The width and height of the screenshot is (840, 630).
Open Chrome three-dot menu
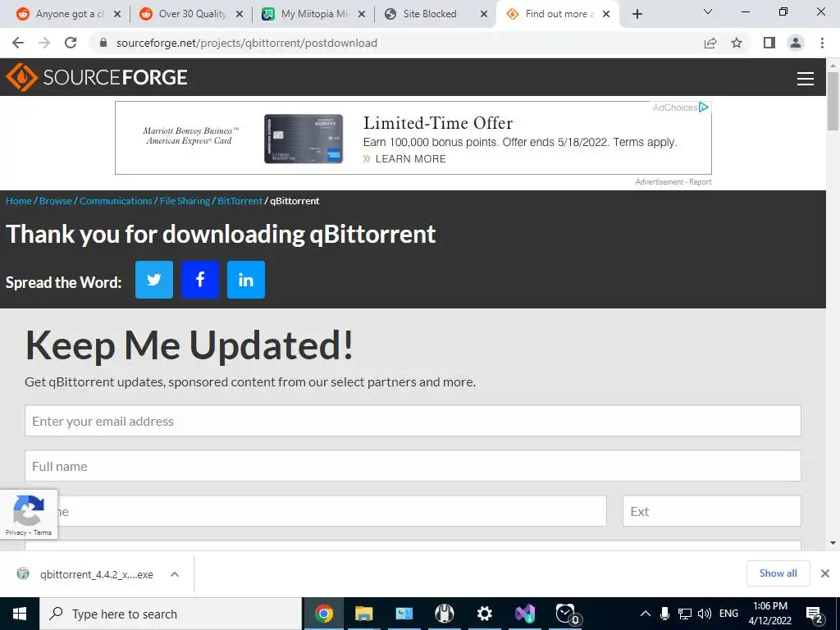click(822, 43)
